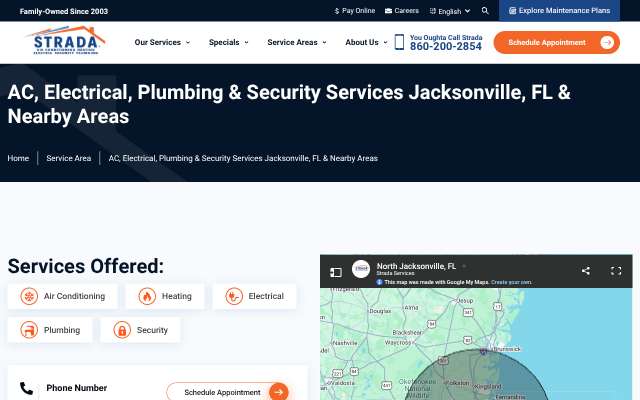The height and width of the screenshot is (400, 640).
Task: Click the Air Conditioning snowflake icon
Action: click(x=29, y=296)
